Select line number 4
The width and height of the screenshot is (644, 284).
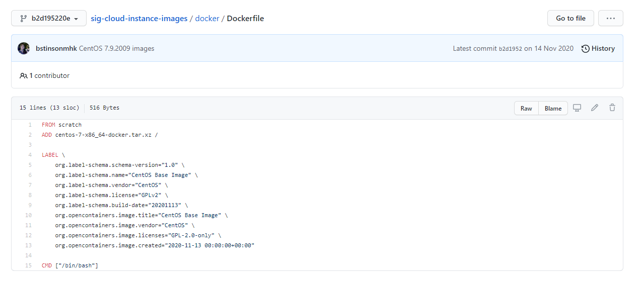coord(30,155)
